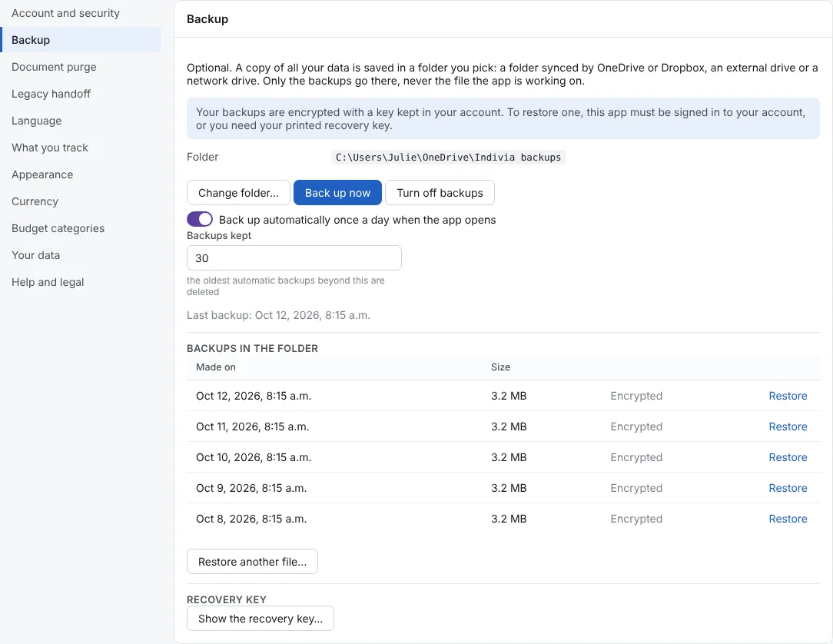Select the Oct 10, 2026, 8:15 a.m. date cell

coord(254,457)
